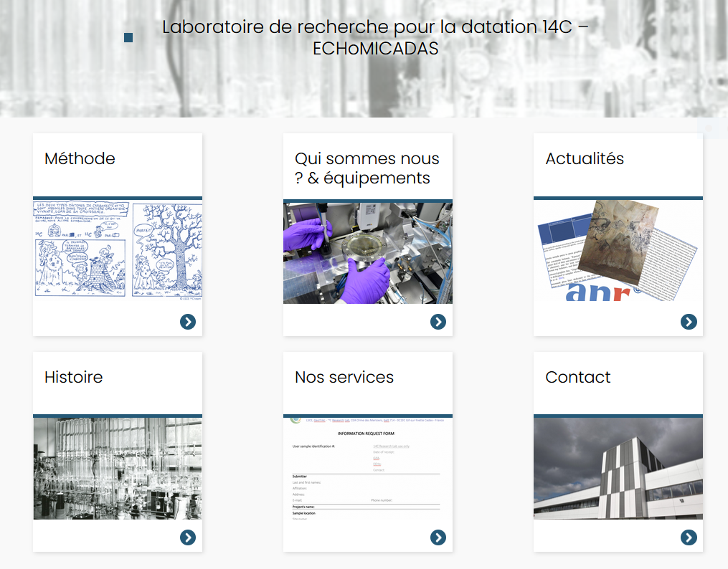Image resolution: width=728 pixels, height=569 pixels.
Task: Open the Nos services heading link
Action: tap(344, 377)
